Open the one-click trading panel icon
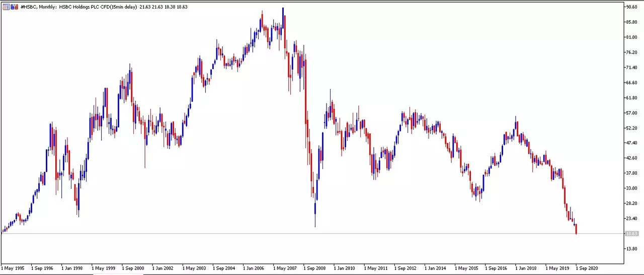Image resolution: width=644 pixels, height=275 pixels. (6, 7)
